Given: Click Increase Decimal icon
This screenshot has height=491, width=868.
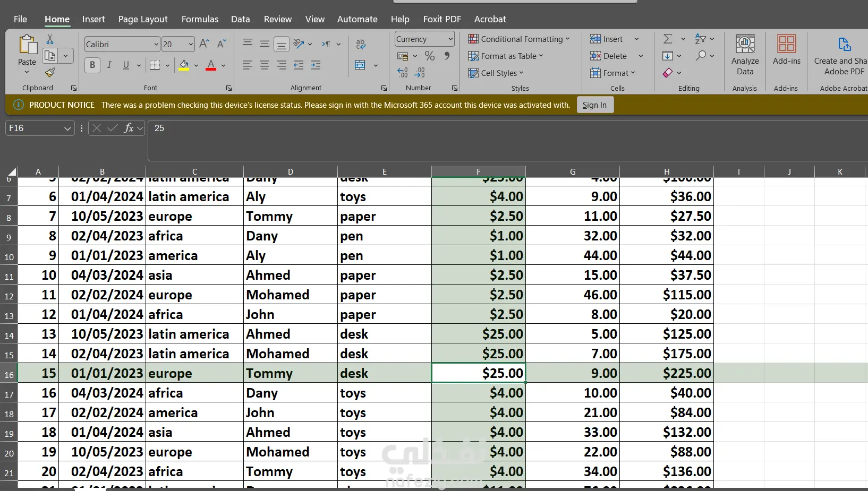Looking at the screenshot, I should click(403, 73).
